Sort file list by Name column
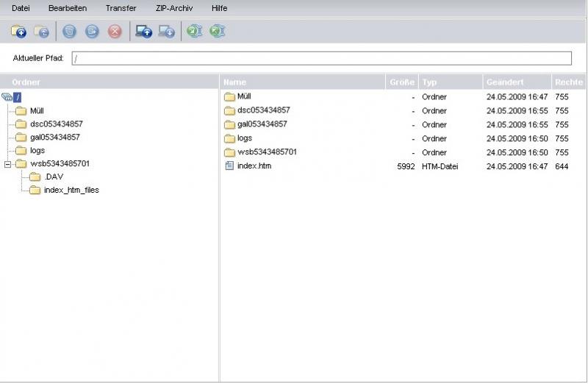Viewport: 588px width, 384px height. [235, 82]
